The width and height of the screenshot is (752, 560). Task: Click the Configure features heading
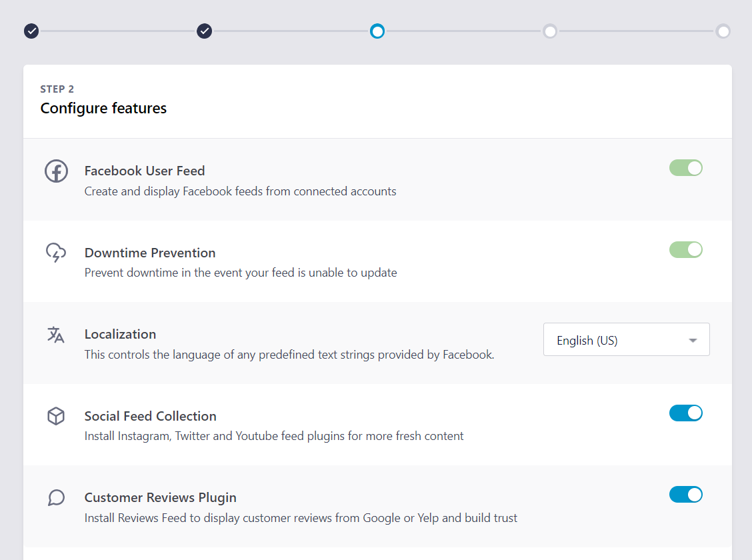pos(103,108)
